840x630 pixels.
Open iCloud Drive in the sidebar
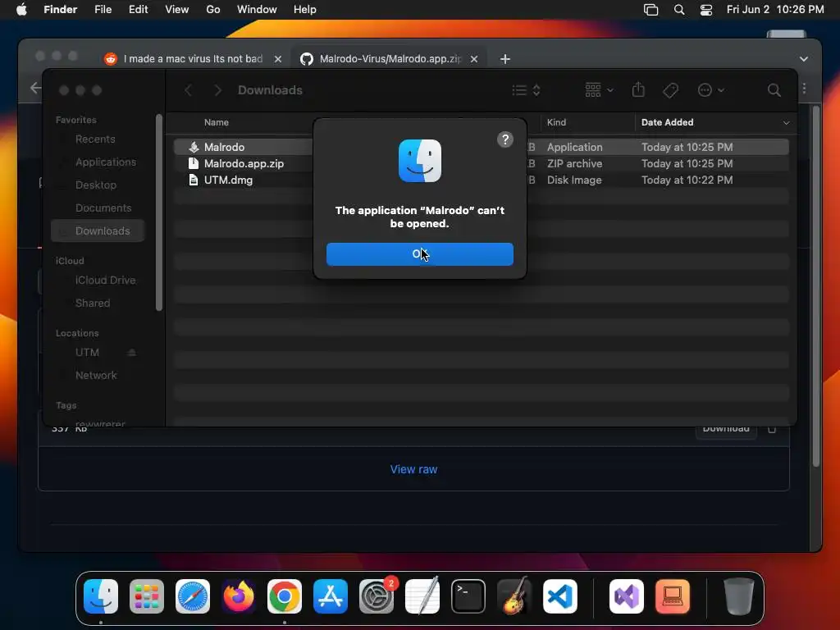(105, 281)
